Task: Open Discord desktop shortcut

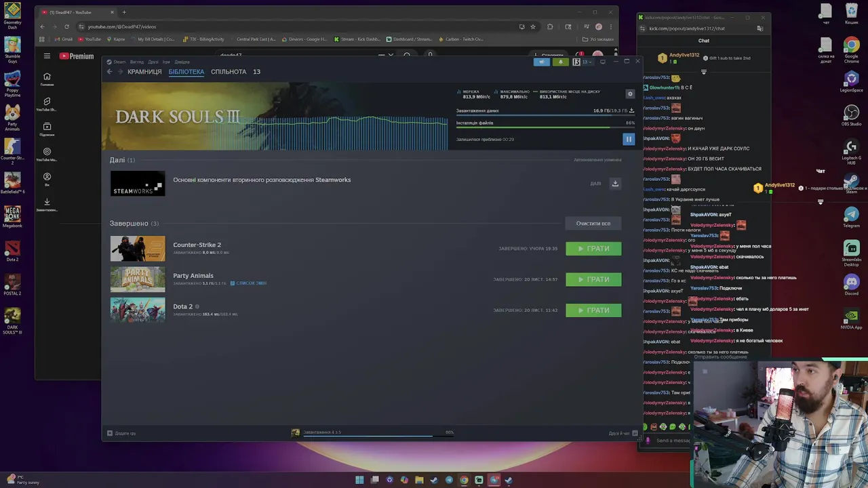Action: tap(851, 285)
